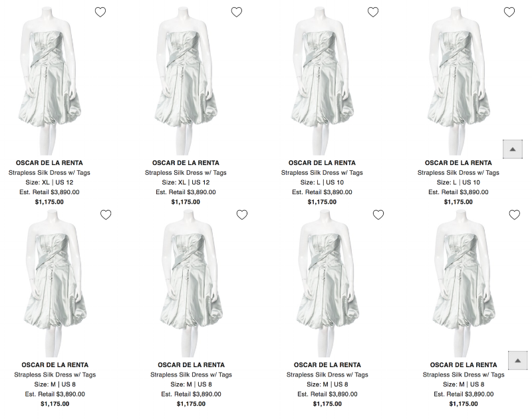Toggle heart on top-right L US 10 dress
This screenshot has height=419, width=532.
[509, 12]
